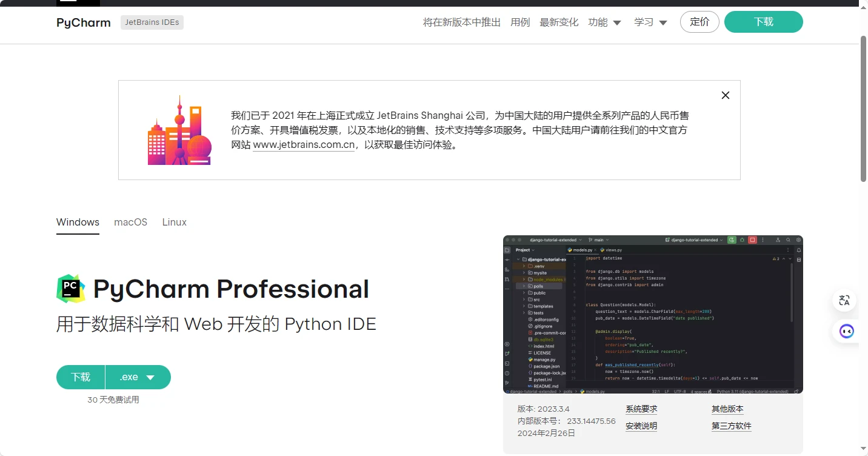Click the PyCharm Professional heading
The height and width of the screenshot is (456, 868).
coord(231,289)
